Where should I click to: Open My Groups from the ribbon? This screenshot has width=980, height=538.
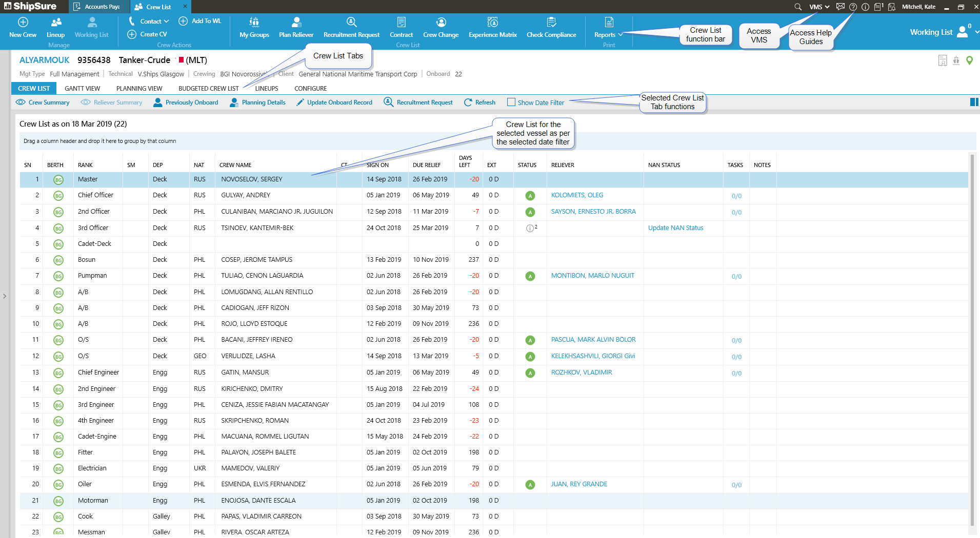[254, 23]
